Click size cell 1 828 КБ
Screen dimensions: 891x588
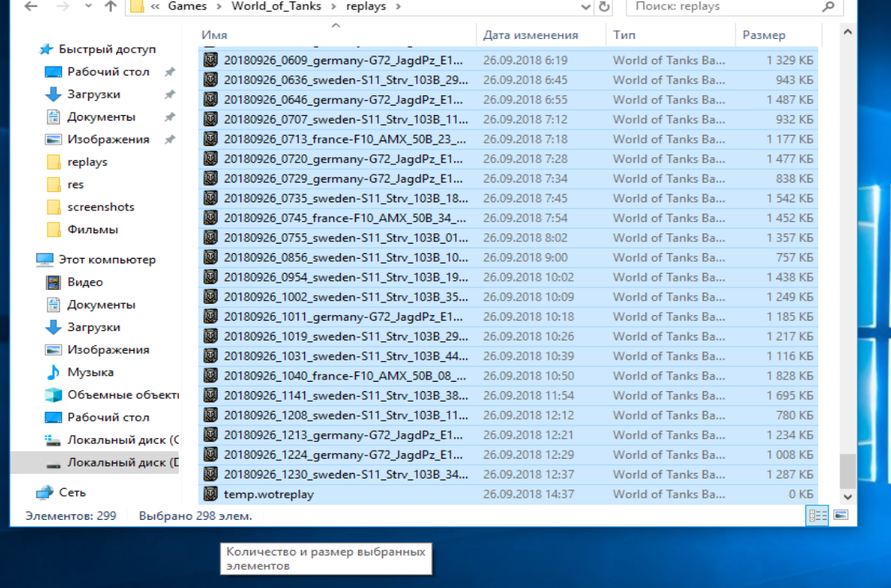point(789,375)
